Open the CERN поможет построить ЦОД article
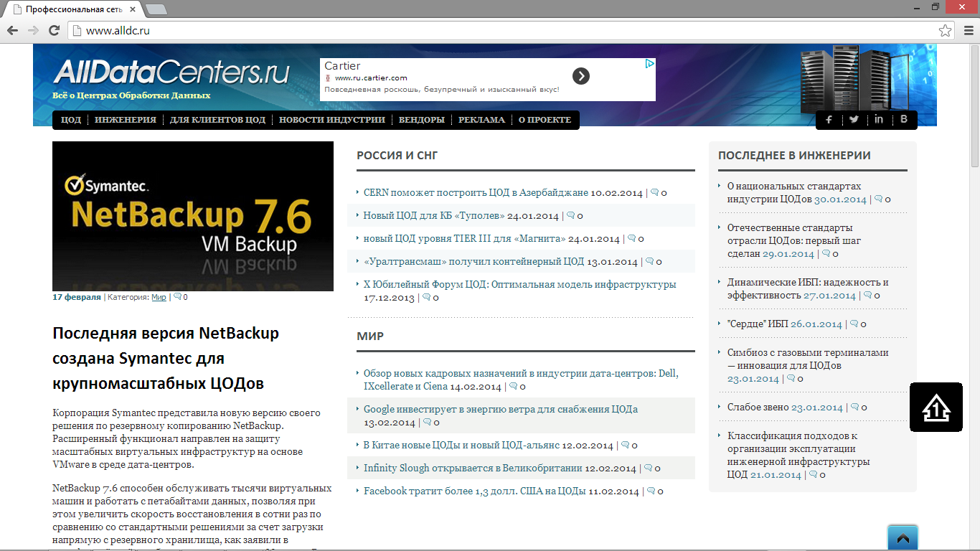980x551 pixels. click(476, 193)
